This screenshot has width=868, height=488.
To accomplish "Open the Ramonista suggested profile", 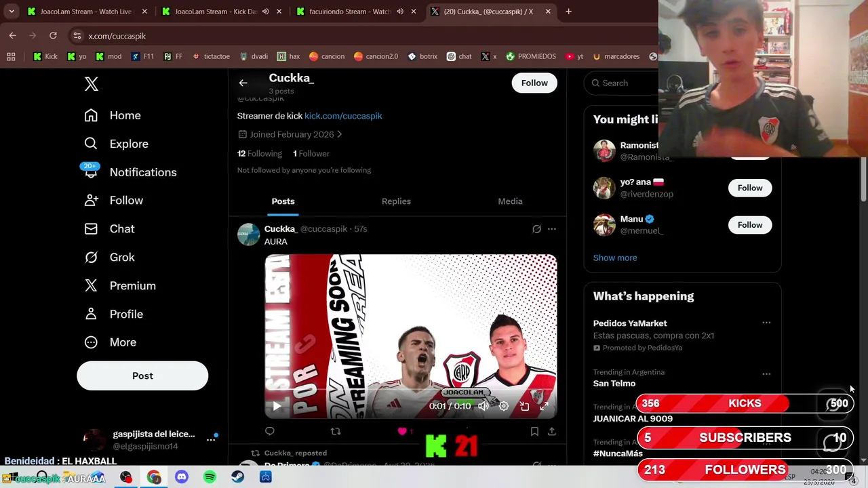I will pyautogui.click(x=639, y=145).
